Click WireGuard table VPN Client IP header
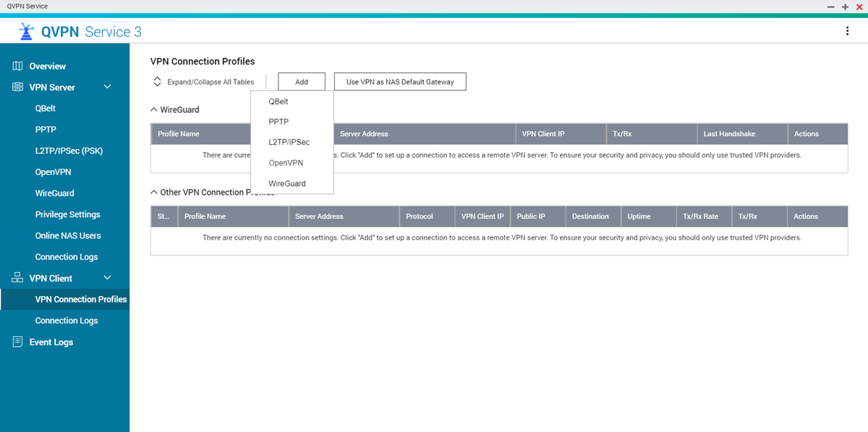This screenshot has height=432, width=868. point(561,134)
